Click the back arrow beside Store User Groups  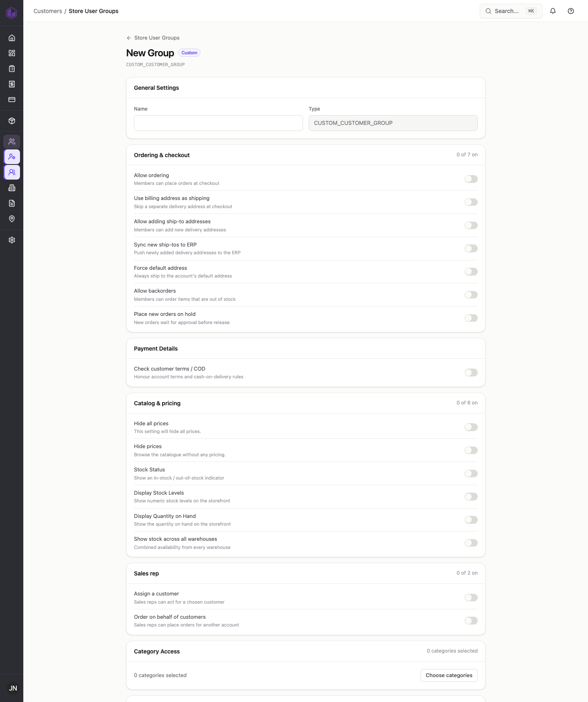coord(129,38)
